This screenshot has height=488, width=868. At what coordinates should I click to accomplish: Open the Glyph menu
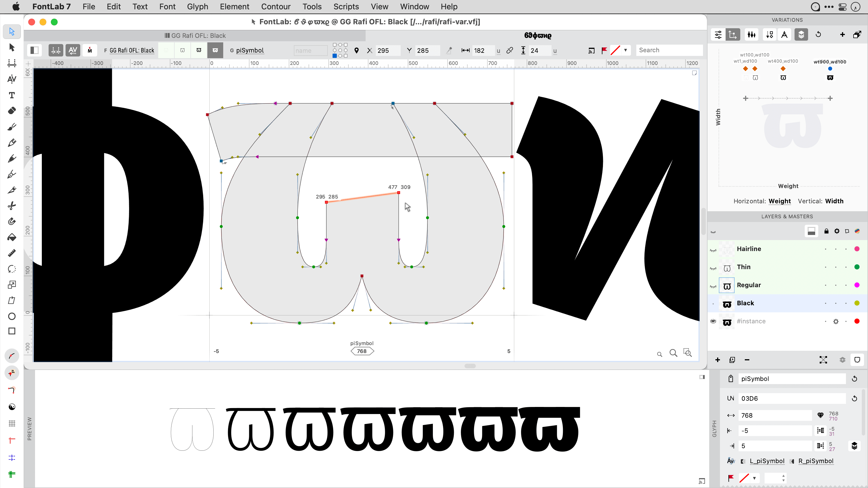(198, 6)
